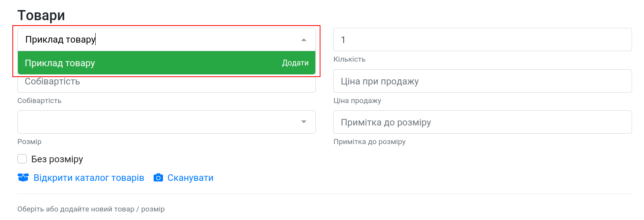Enable the Без розміру checkbox
Viewport: 644px width, 220px height.
tap(22, 159)
